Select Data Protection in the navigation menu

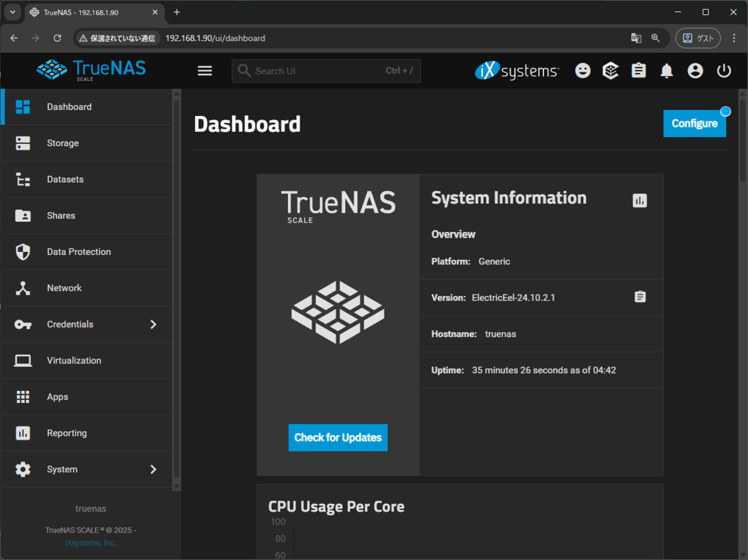pos(87,252)
